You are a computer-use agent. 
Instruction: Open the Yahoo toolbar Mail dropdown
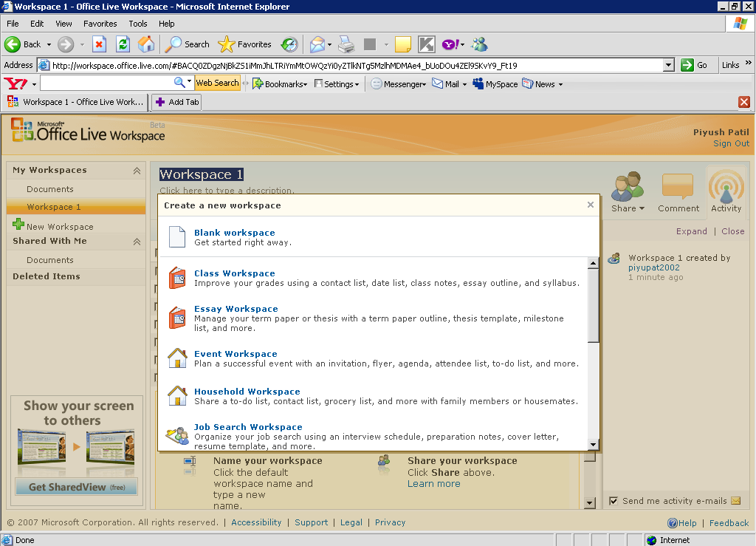[465, 84]
